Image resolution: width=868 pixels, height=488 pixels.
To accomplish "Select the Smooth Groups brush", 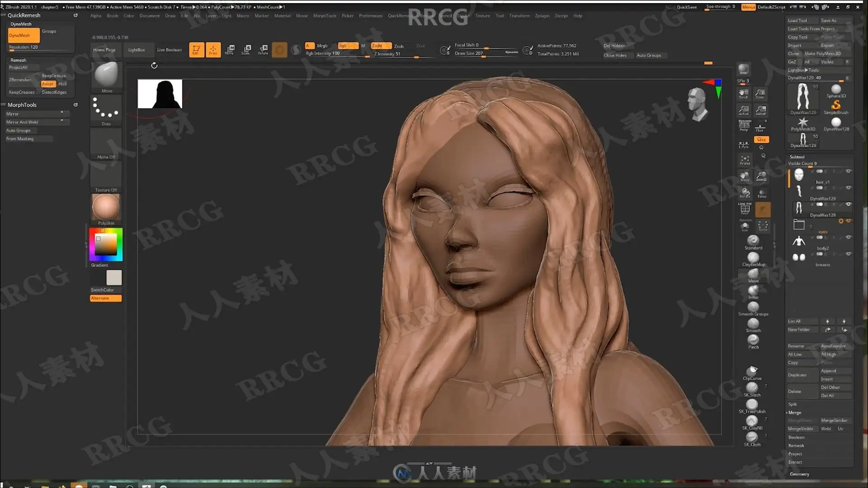I will pos(753,309).
